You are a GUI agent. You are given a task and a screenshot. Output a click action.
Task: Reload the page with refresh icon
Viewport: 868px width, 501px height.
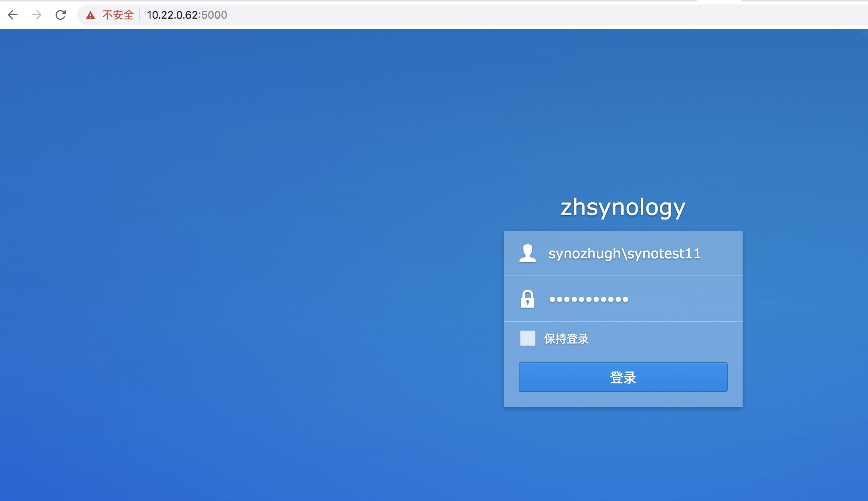[x=60, y=15]
